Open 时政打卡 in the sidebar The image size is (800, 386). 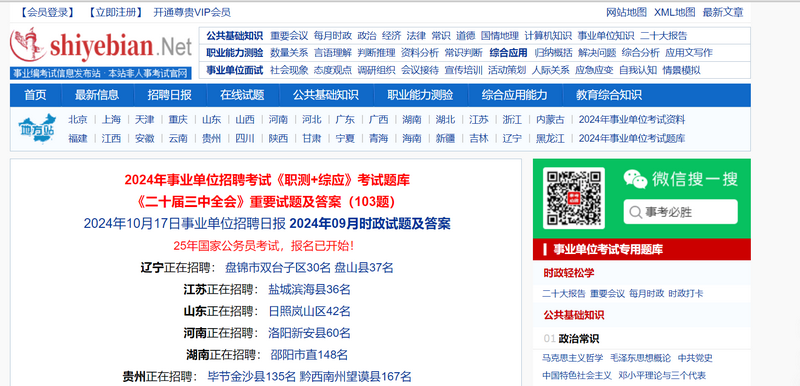[x=686, y=293]
